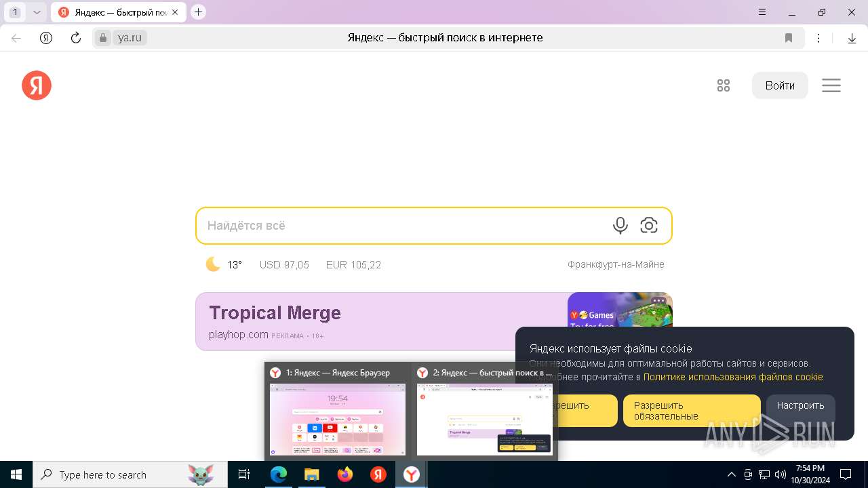Change location Франкфурт-на-Майне
This screenshot has width=868, height=488.
[x=616, y=264]
